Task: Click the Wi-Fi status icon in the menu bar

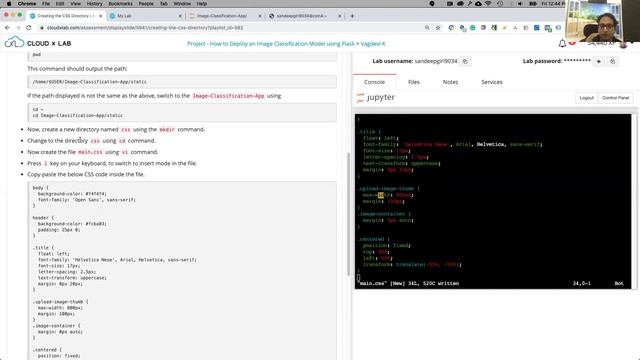Action: (488, 4)
